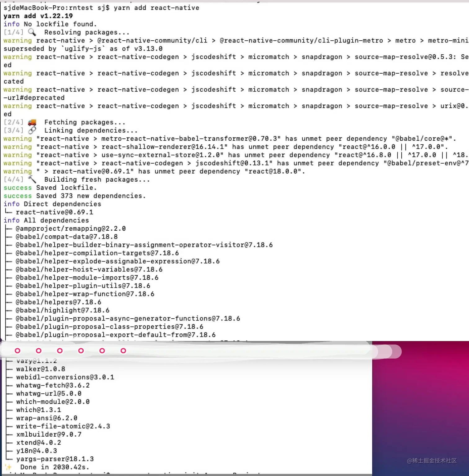Click the '-url#deprecated' wrapped line
This screenshot has width=469, height=476.
click(x=34, y=98)
